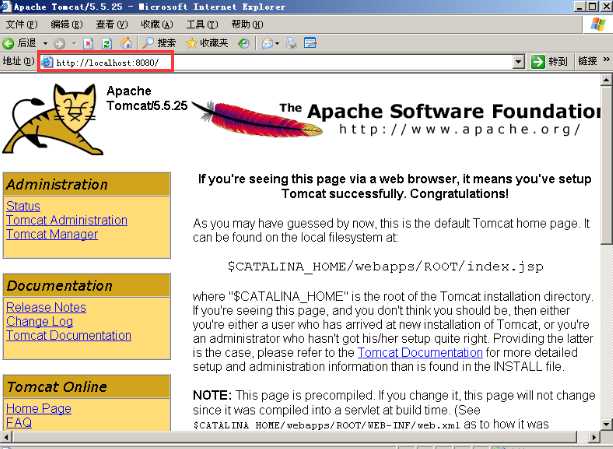Click the Print icon in toolbar
This screenshot has height=449, width=613.
pyautogui.click(x=292, y=43)
